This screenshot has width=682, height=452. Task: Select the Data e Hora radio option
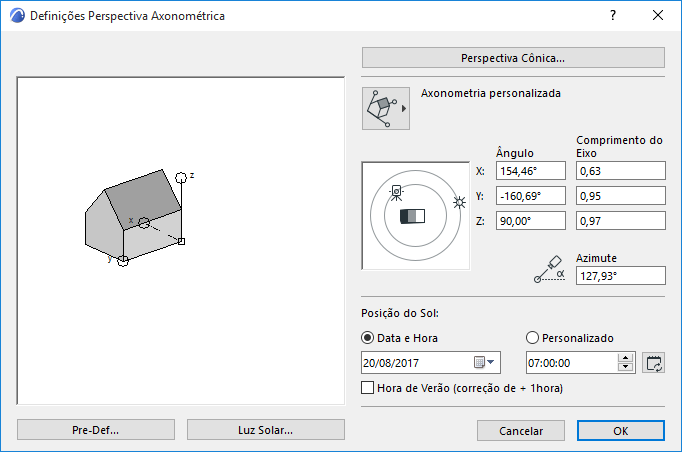pyautogui.click(x=367, y=338)
